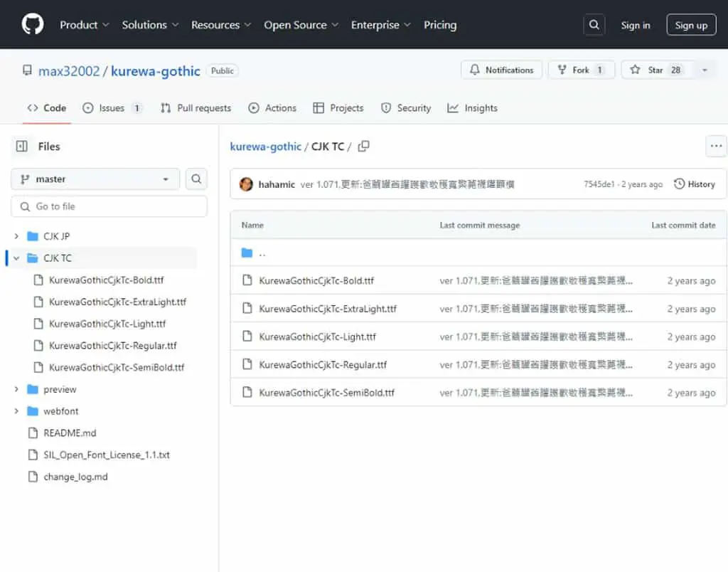Click the Fork icon

(x=562, y=70)
